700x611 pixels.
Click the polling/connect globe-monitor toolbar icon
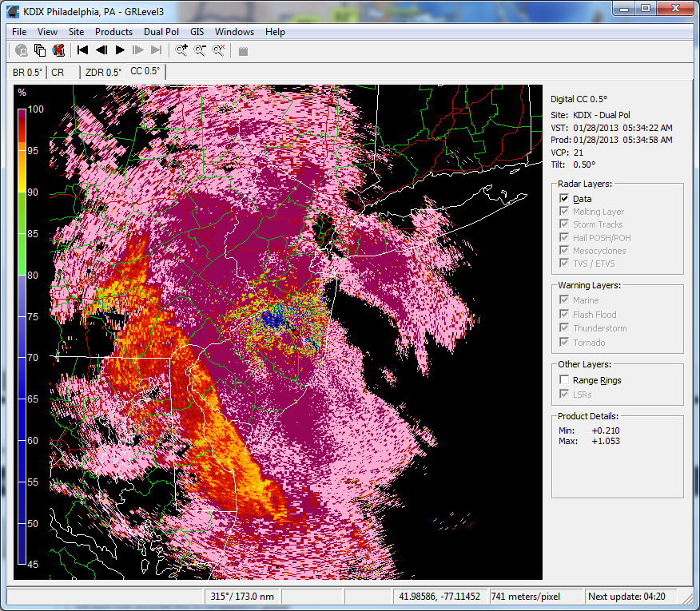click(x=21, y=50)
